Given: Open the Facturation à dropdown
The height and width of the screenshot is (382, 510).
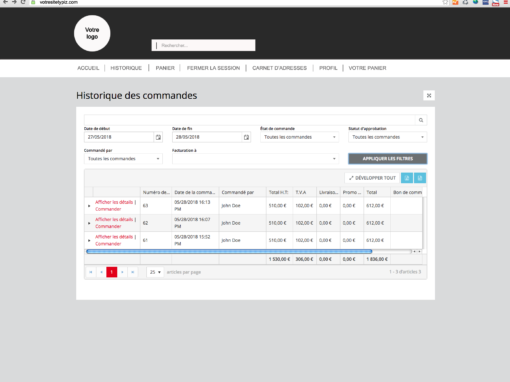Looking at the screenshot, I should pos(255,159).
